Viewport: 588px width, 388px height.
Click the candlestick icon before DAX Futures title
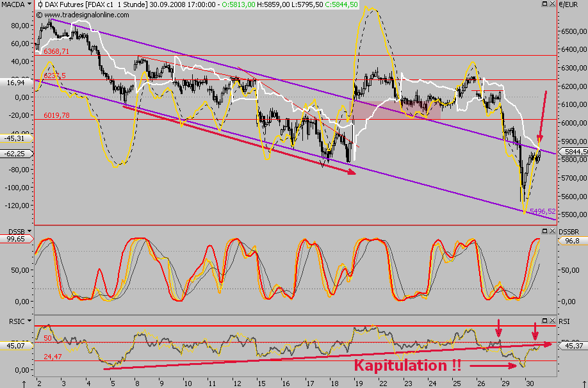point(40,5)
